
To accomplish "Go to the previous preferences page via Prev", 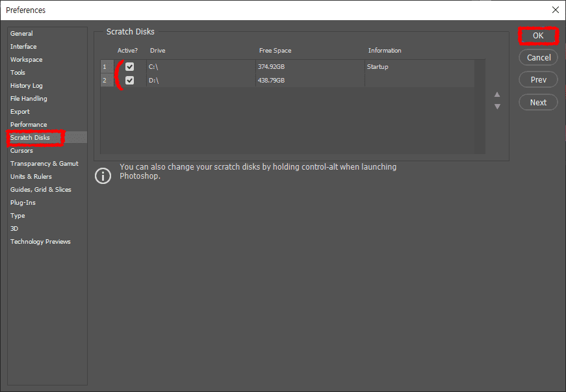I will point(538,79).
